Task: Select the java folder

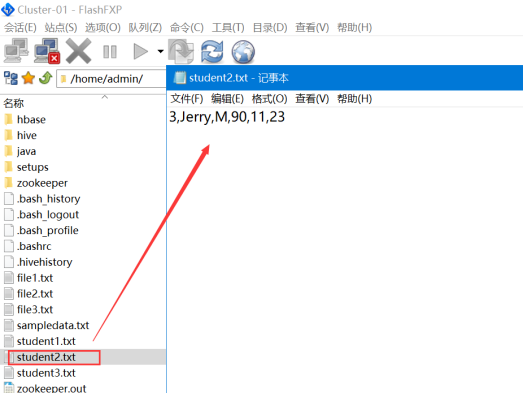Action: [x=20, y=151]
